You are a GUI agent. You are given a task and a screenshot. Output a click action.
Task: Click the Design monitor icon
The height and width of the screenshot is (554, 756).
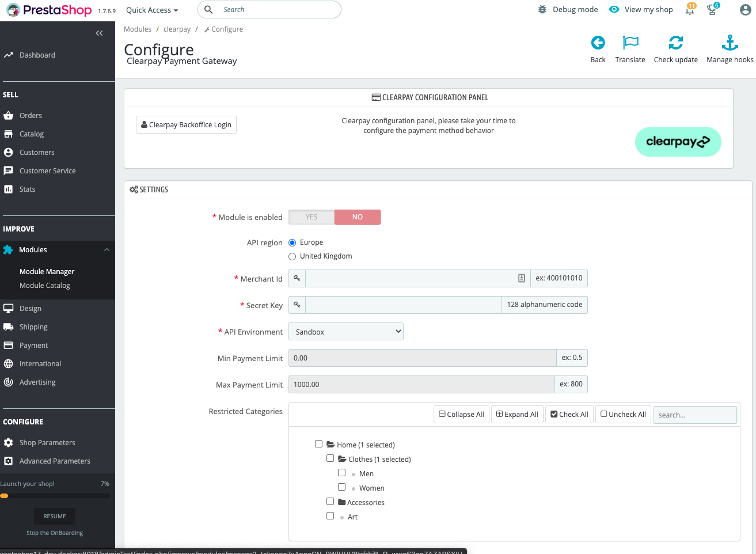coord(8,309)
